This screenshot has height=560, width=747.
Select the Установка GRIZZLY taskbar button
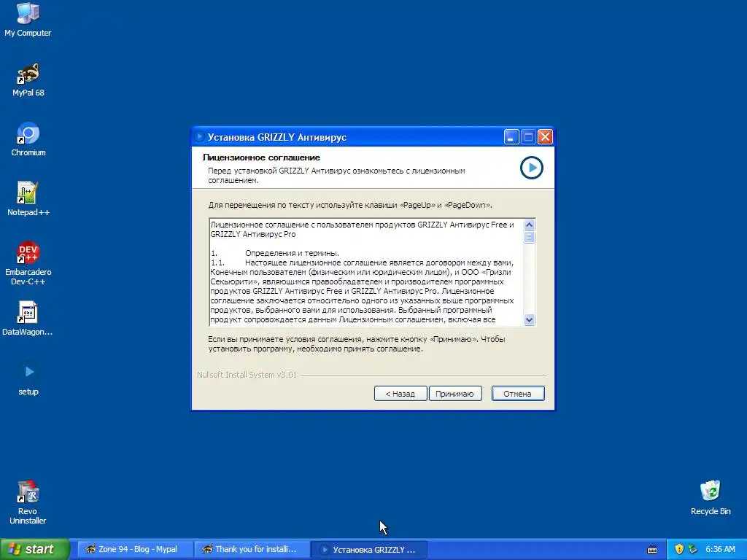[x=368, y=549]
